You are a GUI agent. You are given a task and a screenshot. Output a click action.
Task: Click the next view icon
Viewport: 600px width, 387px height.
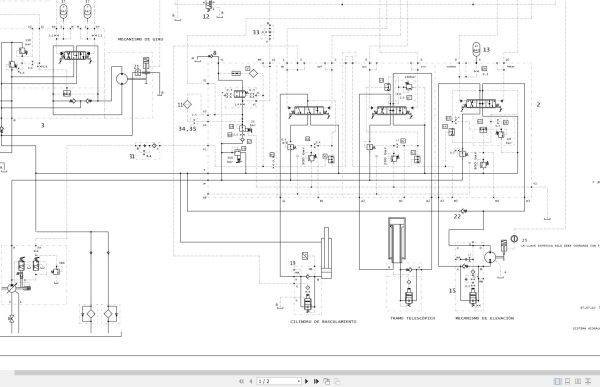pos(337,381)
